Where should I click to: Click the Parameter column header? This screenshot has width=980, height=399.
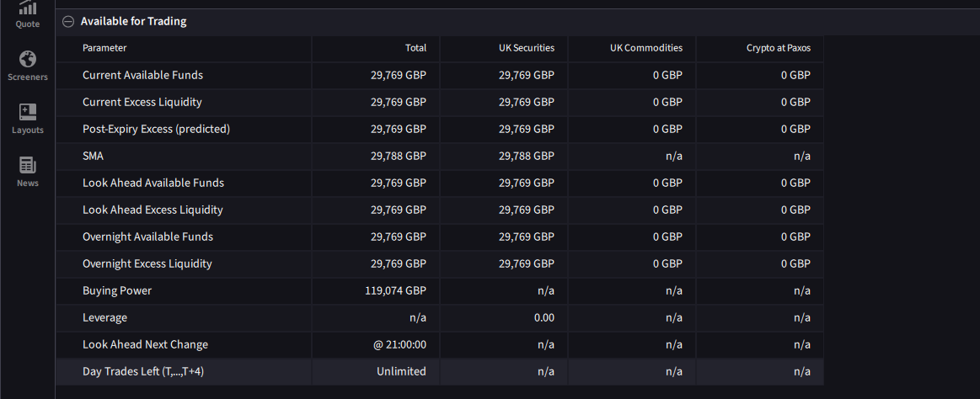click(x=104, y=48)
